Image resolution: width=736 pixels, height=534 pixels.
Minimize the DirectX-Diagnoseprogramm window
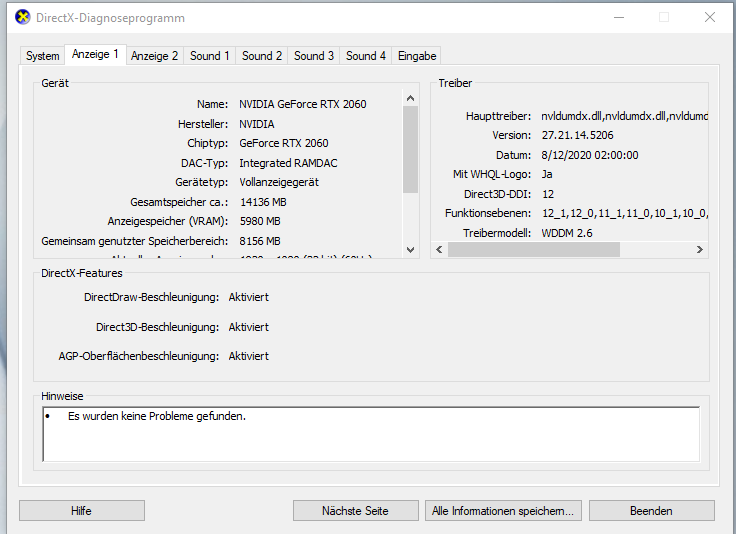click(x=619, y=17)
